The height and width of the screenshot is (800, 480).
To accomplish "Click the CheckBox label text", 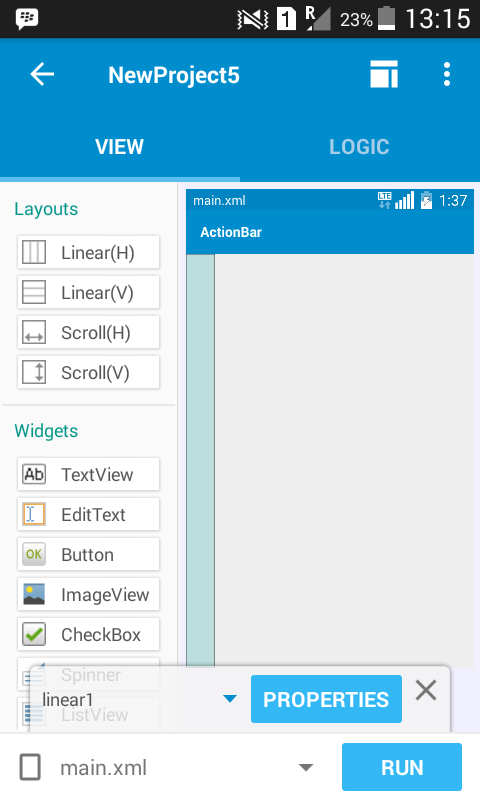I will (101, 635).
